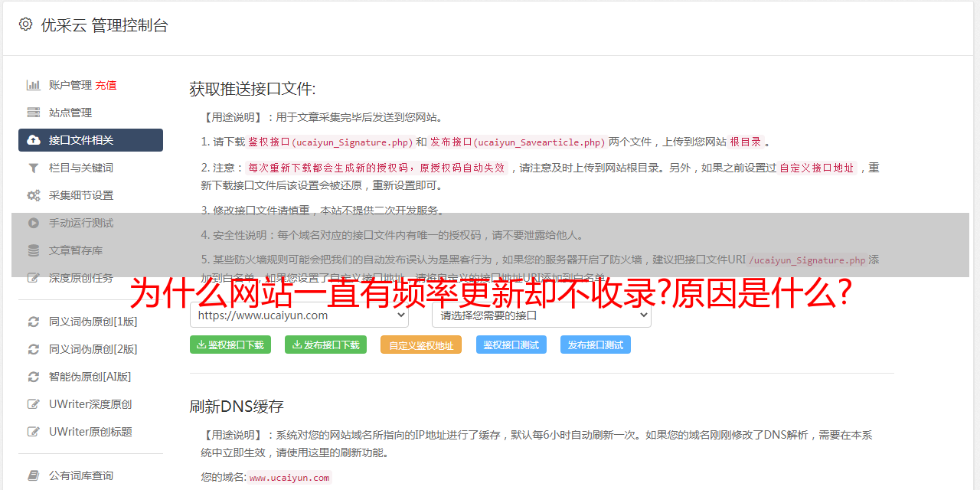Click the 根目录 highlighted text
Viewport: 980px width, 490px height.
[x=746, y=142]
